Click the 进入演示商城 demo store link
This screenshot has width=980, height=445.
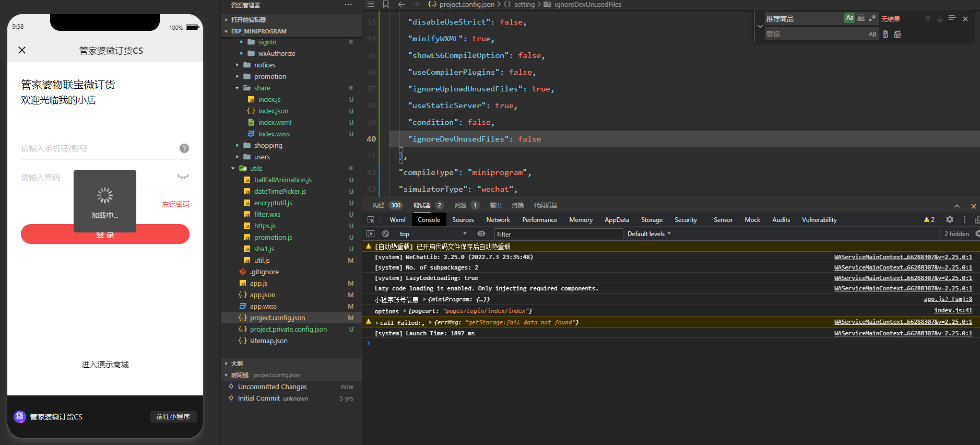coord(105,365)
